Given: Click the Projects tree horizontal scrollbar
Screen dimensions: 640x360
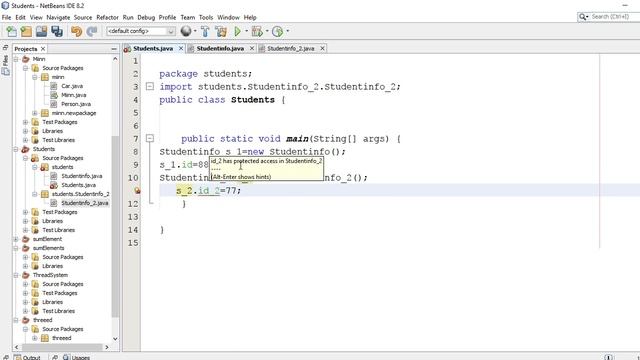Looking at the screenshot, I should 62,347.
